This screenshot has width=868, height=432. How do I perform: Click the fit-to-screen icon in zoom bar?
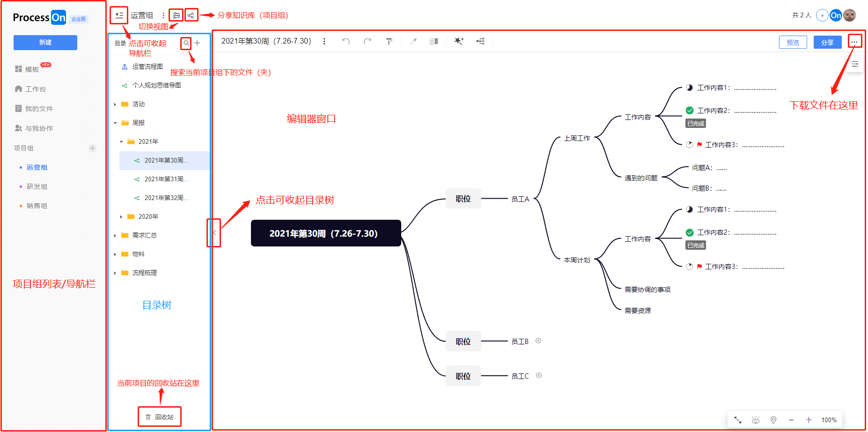738,420
